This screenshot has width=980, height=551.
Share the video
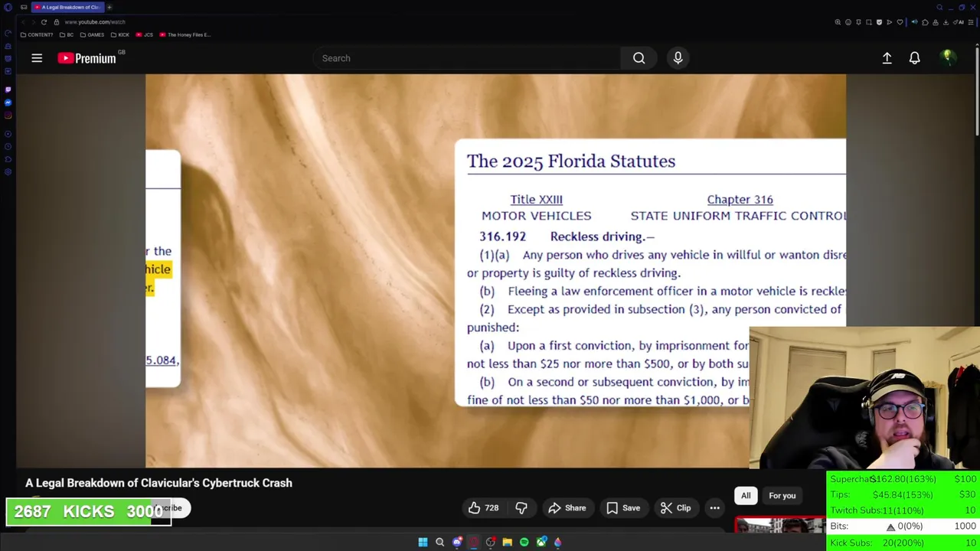pyautogui.click(x=569, y=508)
